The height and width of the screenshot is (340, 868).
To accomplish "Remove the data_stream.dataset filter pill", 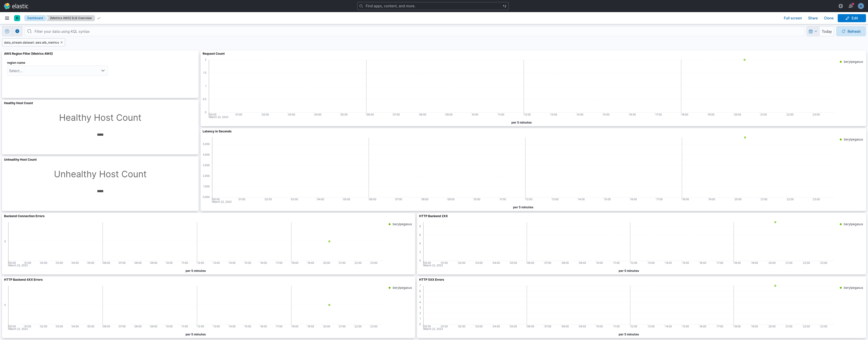I will tap(62, 42).
